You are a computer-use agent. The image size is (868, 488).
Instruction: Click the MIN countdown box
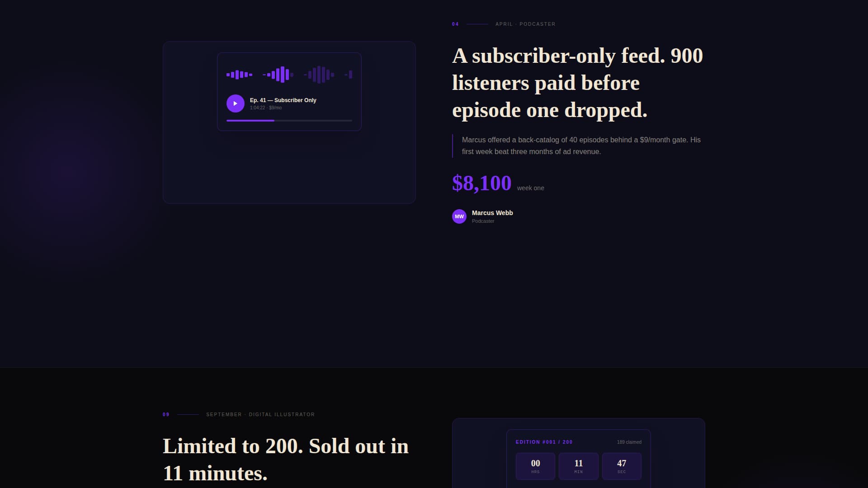[x=578, y=466]
